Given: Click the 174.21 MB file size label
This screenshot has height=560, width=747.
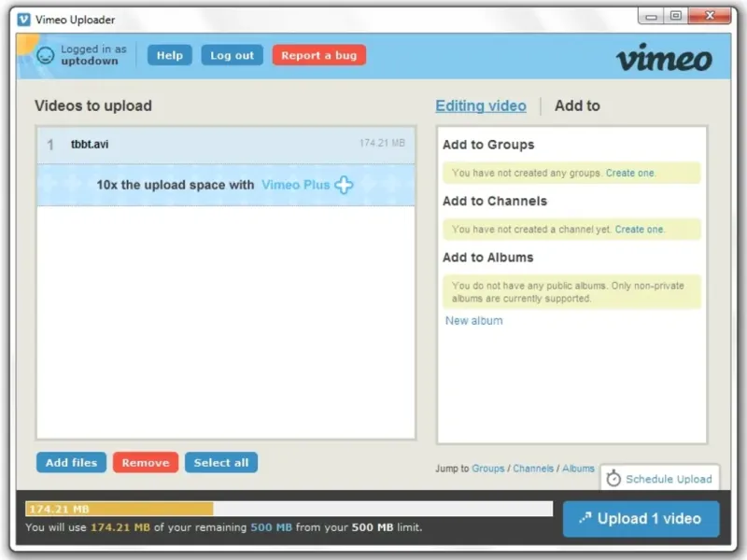Looking at the screenshot, I should (x=382, y=143).
